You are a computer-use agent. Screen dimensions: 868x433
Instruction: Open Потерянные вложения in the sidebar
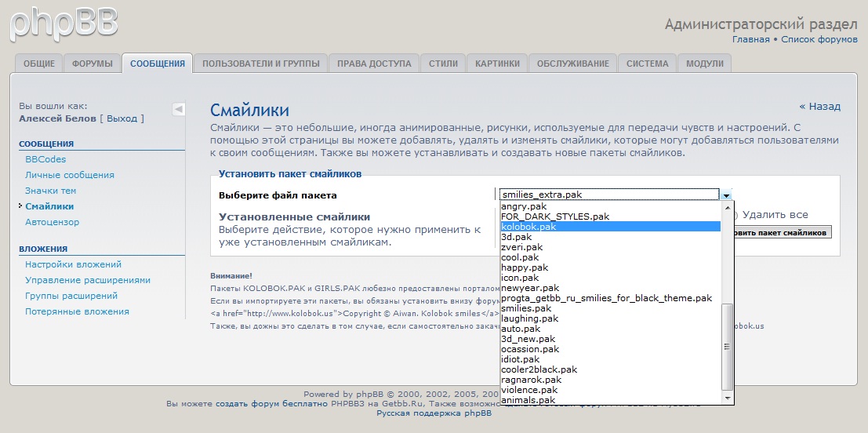point(77,311)
